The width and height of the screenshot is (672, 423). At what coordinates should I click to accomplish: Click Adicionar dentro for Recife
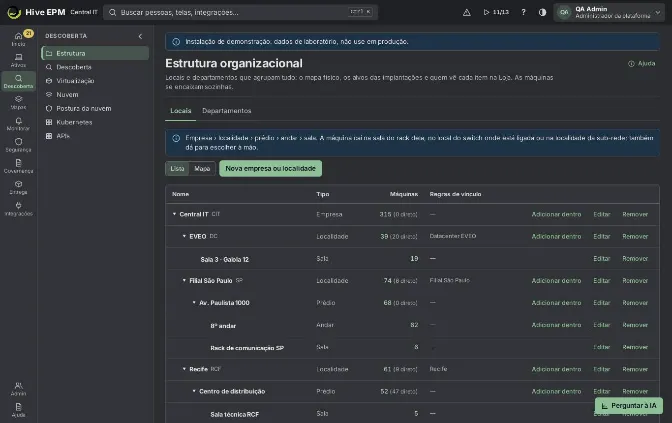coord(556,369)
